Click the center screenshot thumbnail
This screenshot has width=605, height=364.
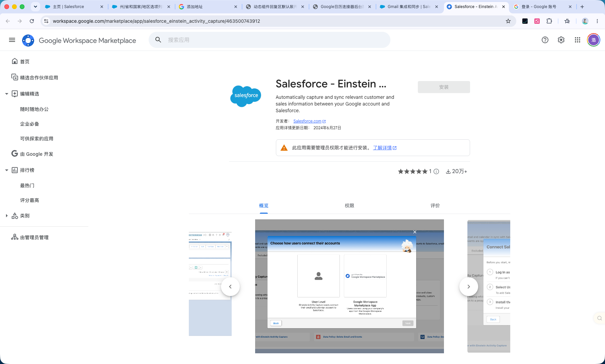[x=350, y=286]
